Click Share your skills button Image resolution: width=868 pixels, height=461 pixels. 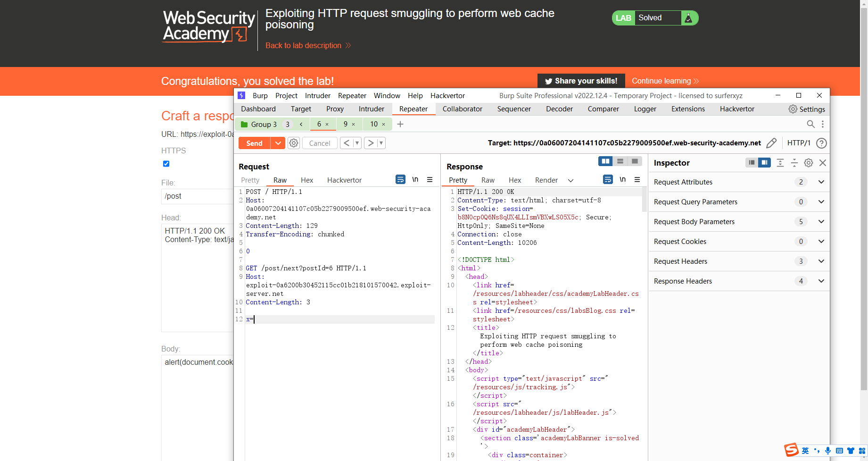point(581,81)
